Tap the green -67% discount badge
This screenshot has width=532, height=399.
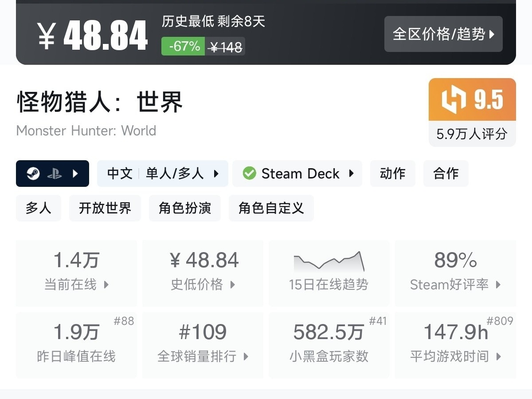pyautogui.click(x=183, y=46)
